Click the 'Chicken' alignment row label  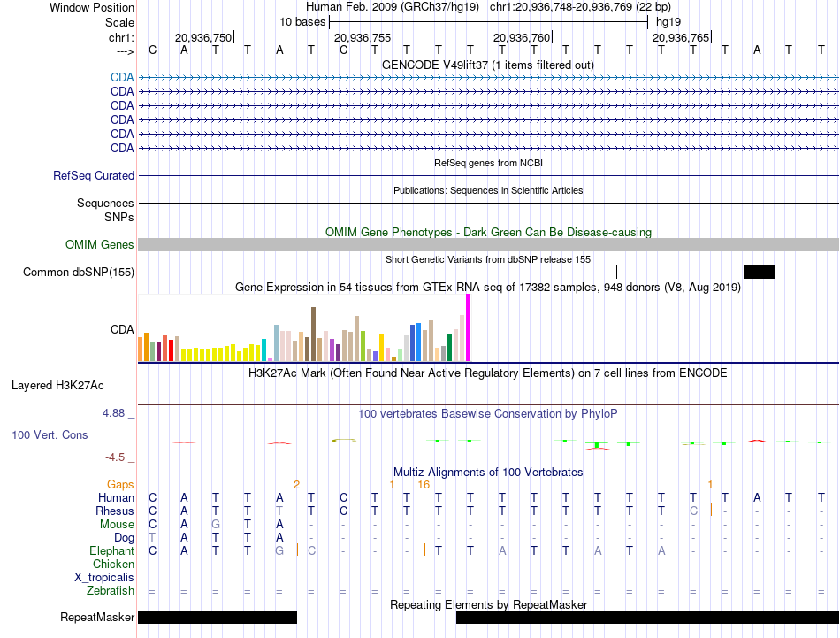click(x=113, y=564)
